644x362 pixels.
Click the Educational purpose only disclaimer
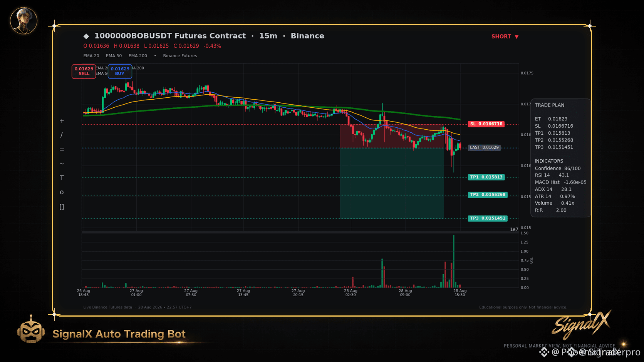523,307
